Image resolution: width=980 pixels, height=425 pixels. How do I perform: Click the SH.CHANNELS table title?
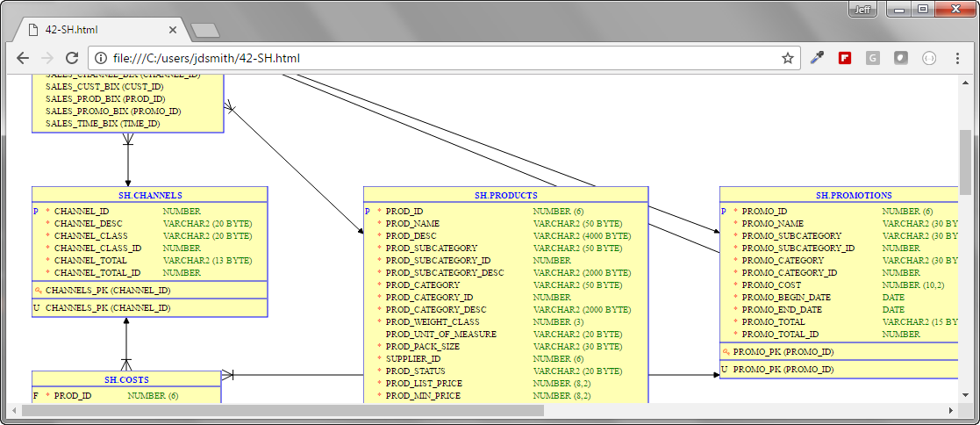(150, 195)
